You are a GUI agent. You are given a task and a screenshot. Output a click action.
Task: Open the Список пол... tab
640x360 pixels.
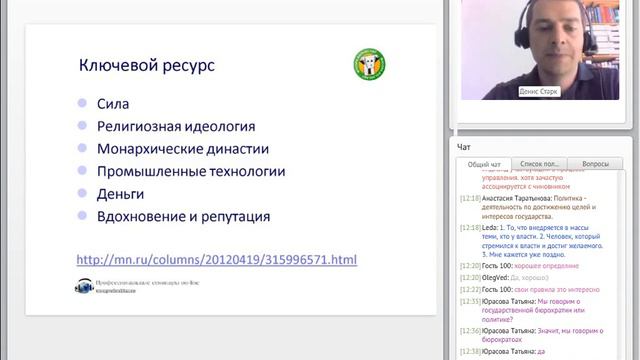pos(539,164)
